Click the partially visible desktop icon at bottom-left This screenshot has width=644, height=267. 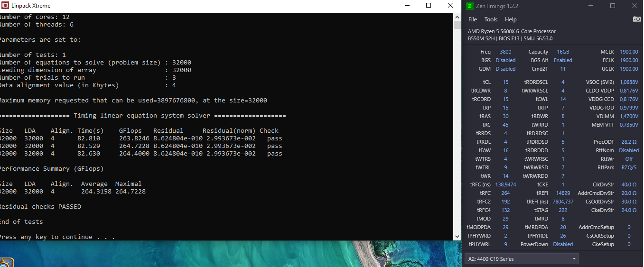pos(6,262)
